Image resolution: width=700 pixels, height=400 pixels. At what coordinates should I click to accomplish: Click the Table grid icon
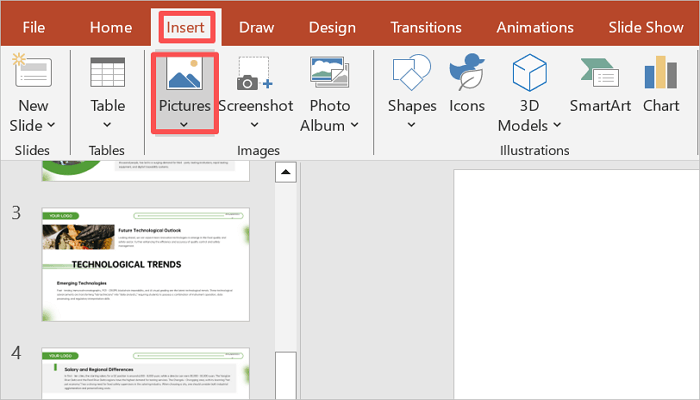(108, 72)
